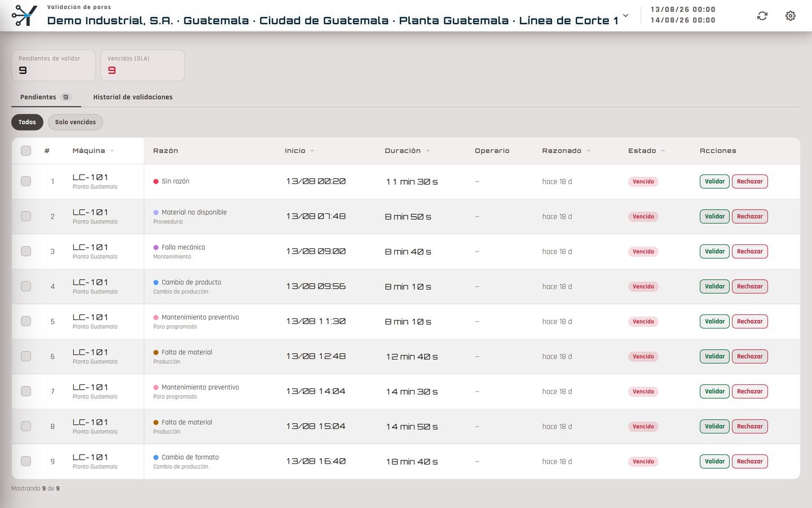Screen dimensions: 812x508
Task: Rechazar the Sin razón stoppage
Action: tap(749, 181)
